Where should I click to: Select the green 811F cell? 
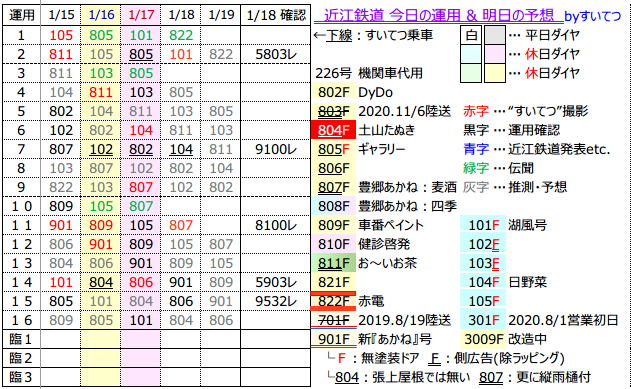coord(334,263)
